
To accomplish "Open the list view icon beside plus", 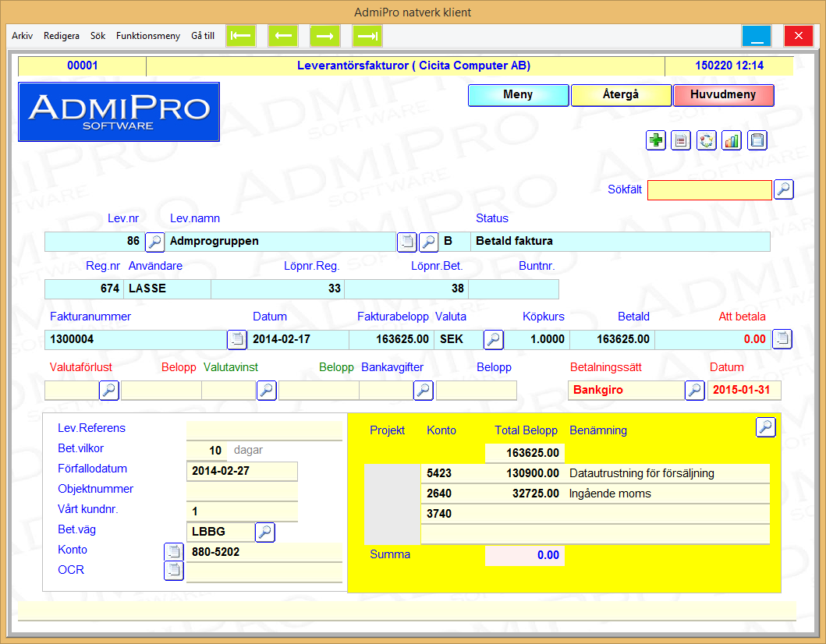I will (x=681, y=141).
